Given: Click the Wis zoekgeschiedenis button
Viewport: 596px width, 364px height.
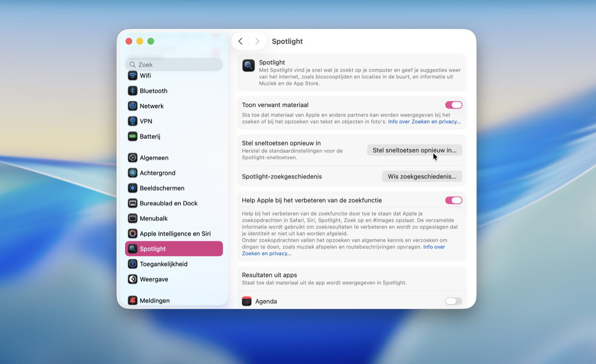Looking at the screenshot, I should (422, 176).
